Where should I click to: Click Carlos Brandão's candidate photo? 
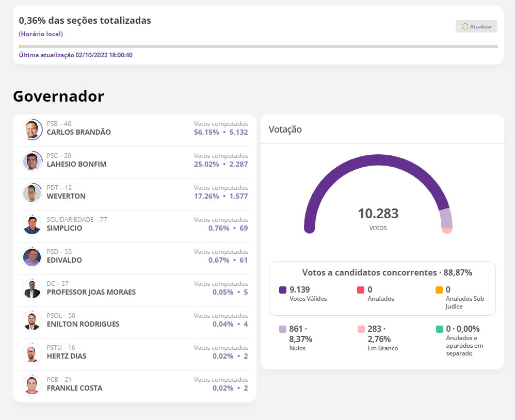pos(32,130)
